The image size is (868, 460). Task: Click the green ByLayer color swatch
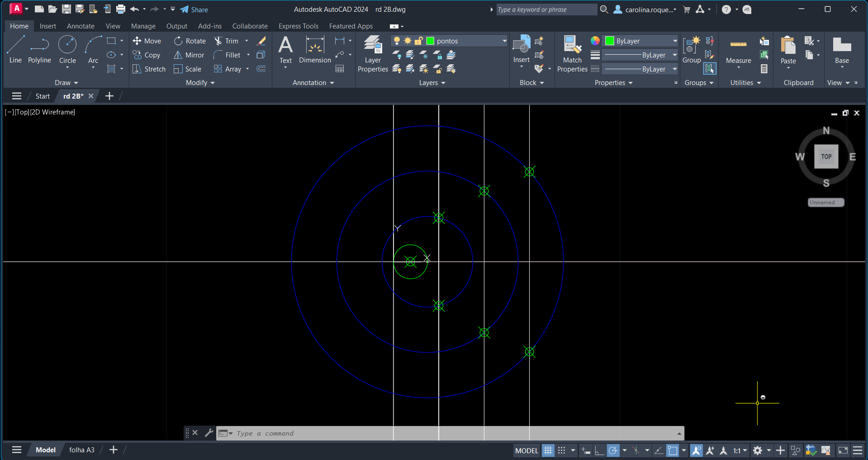click(x=610, y=41)
